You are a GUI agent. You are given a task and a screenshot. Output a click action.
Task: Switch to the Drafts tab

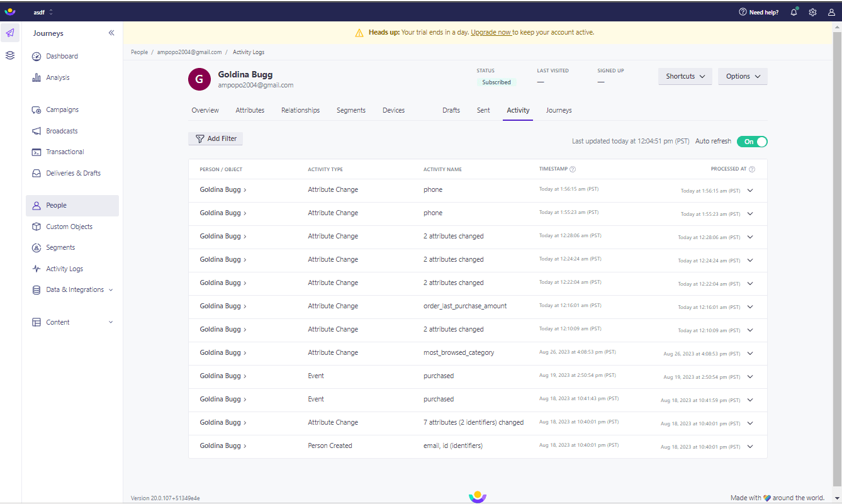pos(451,110)
